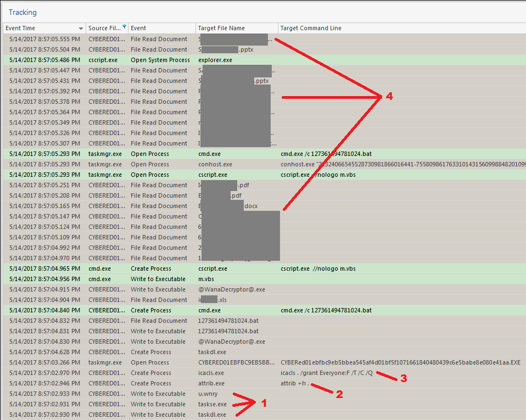Select the Tracking panel title
Image resolution: width=526 pixels, height=420 pixels.
click(x=23, y=12)
